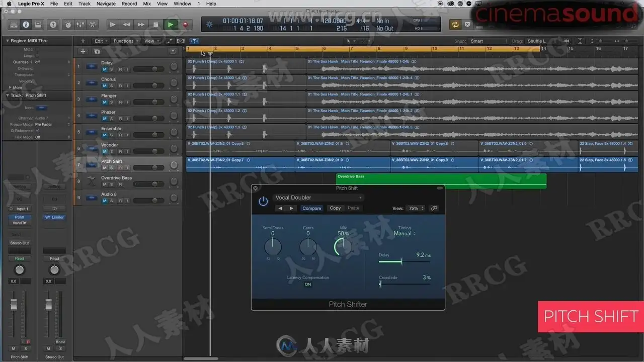
Task: Open the Drag Shuffle L dropdown
Action: pyautogui.click(x=542, y=41)
